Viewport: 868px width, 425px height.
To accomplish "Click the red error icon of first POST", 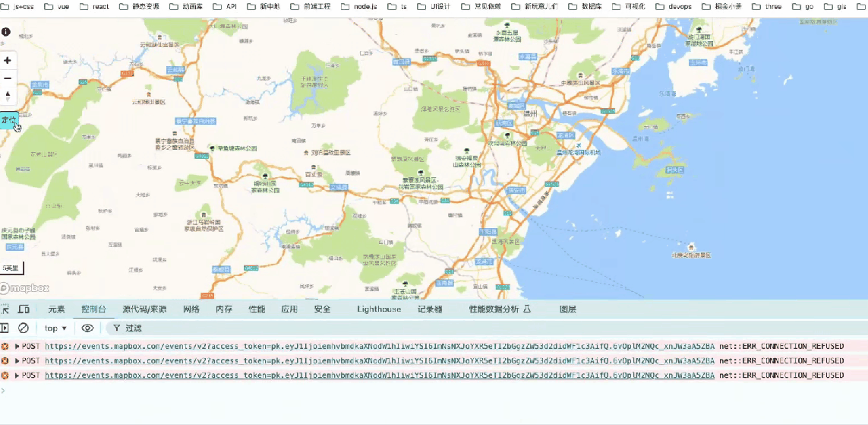I will point(5,347).
